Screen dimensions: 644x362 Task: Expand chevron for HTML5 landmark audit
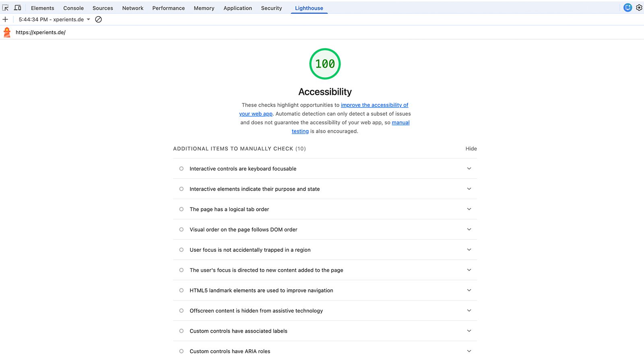(x=469, y=290)
